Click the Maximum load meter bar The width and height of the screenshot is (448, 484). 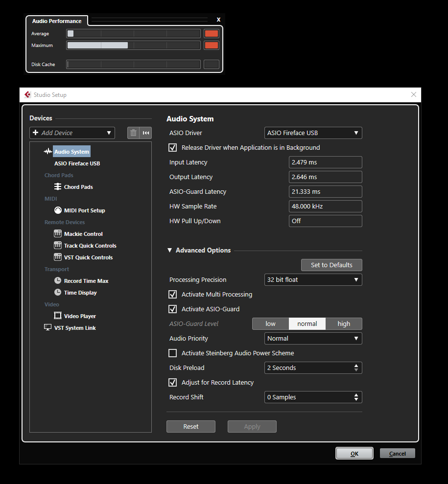coord(133,46)
